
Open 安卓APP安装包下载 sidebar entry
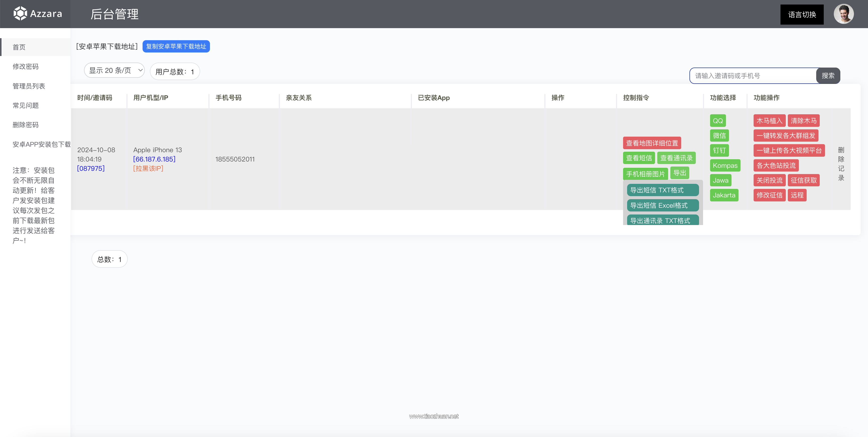pos(41,144)
